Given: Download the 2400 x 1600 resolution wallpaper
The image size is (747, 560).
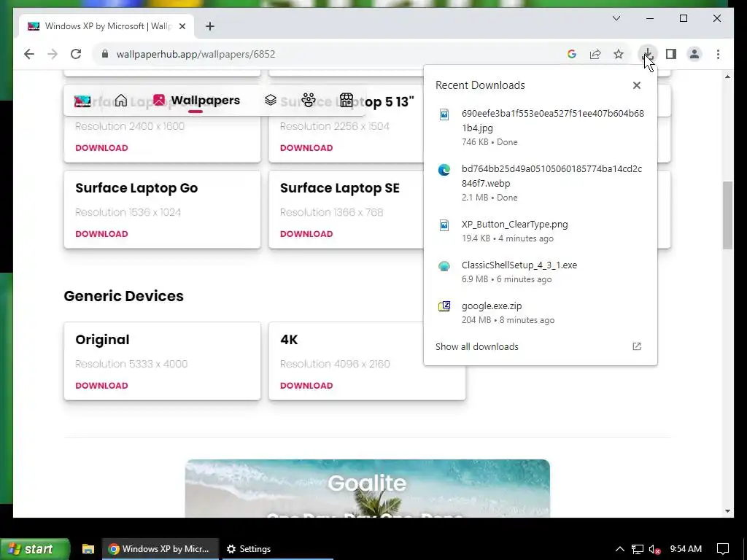Looking at the screenshot, I should [101, 148].
